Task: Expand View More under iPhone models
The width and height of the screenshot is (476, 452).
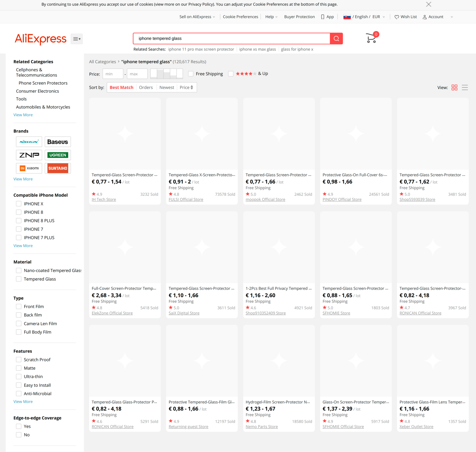Action: pyautogui.click(x=23, y=246)
